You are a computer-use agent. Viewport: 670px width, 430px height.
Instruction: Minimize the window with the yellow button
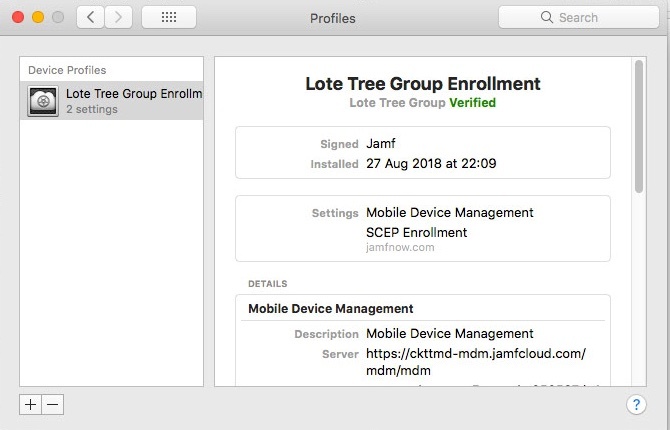[x=38, y=17]
